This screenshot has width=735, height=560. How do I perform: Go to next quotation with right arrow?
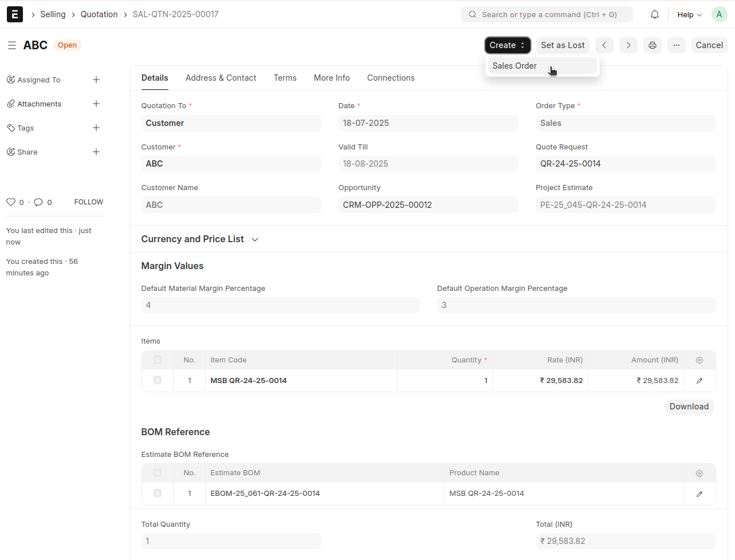point(628,45)
